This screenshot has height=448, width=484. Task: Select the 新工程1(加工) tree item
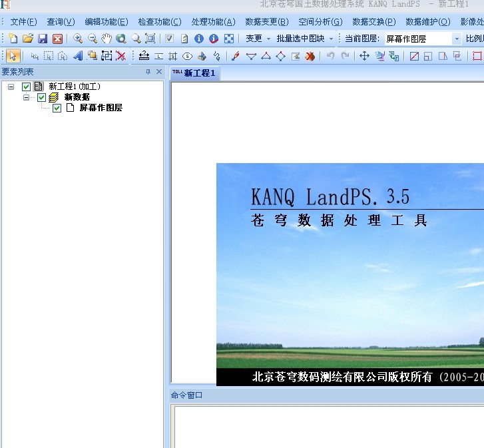pyautogui.click(x=75, y=87)
